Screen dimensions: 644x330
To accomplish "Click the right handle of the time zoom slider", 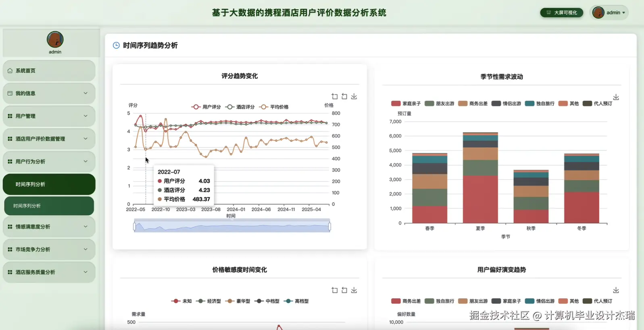I will pyautogui.click(x=329, y=226).
